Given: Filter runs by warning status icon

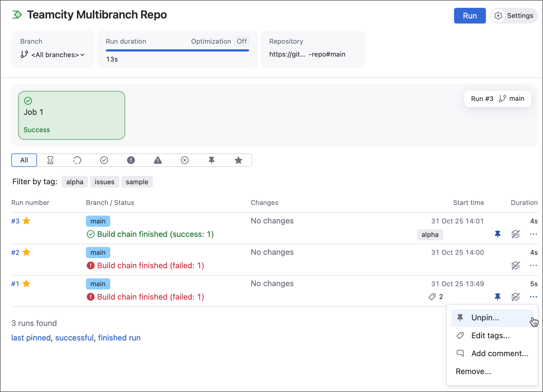Looking at the screenshot, I should [158, 160].
